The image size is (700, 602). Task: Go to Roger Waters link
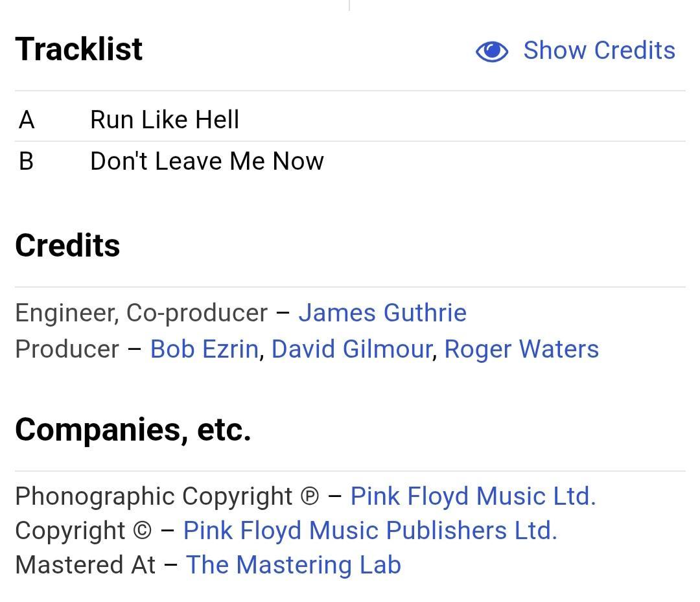pos(521,349)
